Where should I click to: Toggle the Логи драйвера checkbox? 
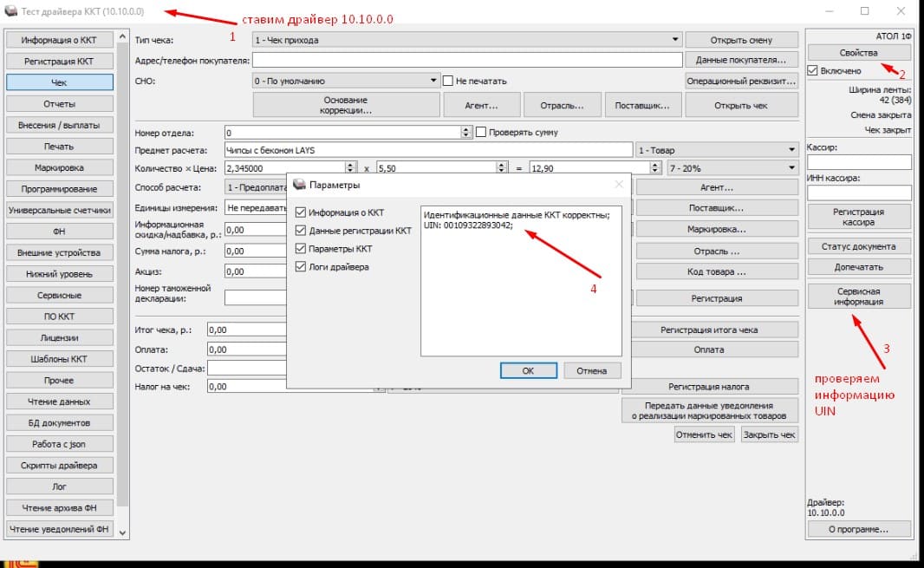(x=301, y=266)
